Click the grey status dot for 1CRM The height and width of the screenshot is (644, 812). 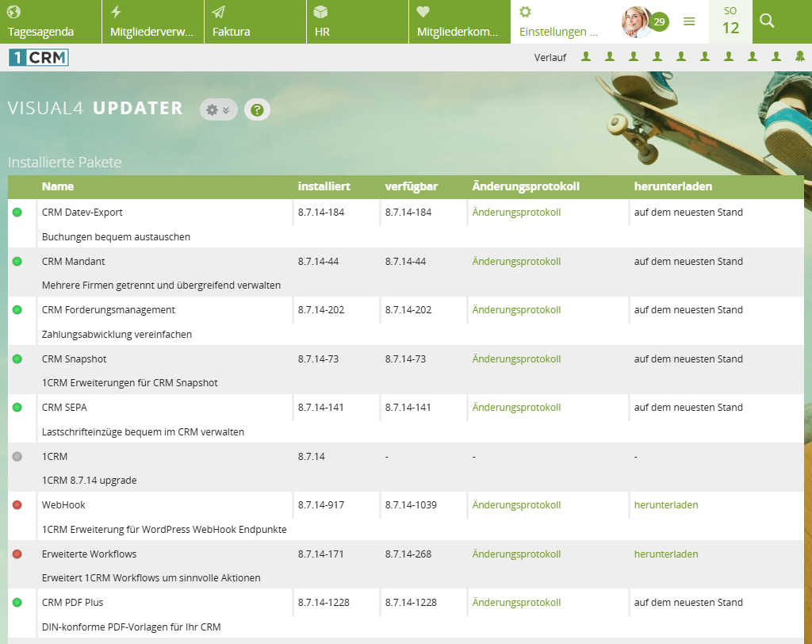tap(17, 457)
